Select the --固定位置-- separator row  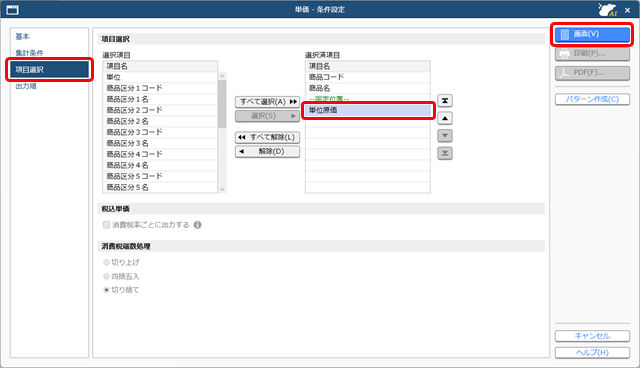coord(368,99)
